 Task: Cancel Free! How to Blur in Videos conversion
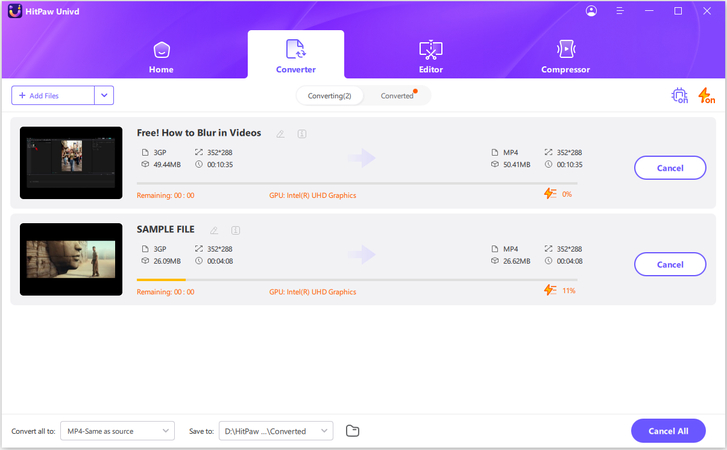[670, 168]
